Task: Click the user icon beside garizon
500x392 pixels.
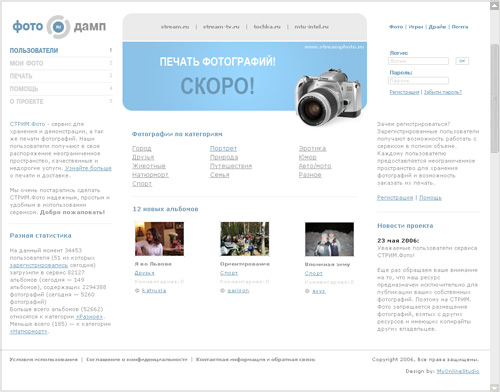Action: click(x=223, y=291)
